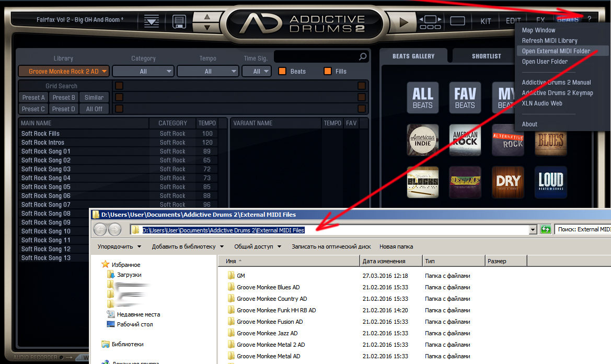Click the save preset floppy icon
Screen dimensions: 611x364
pyautogui.click(x=179, y=21)
